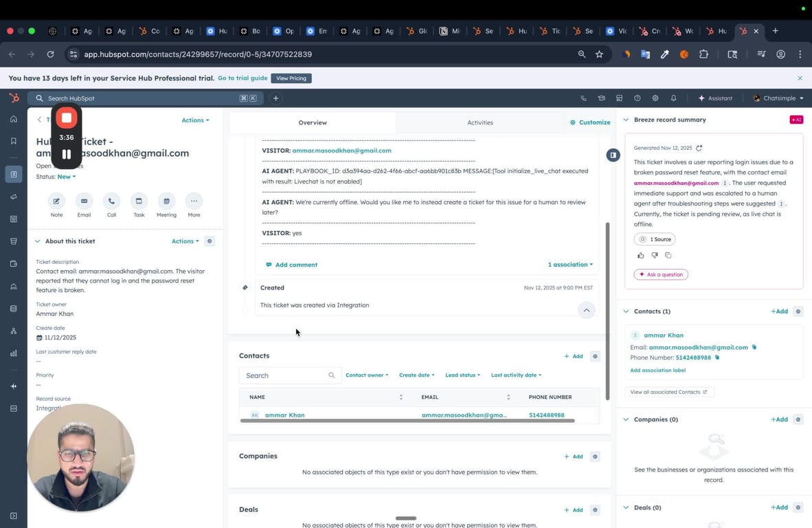This screenshot has width=812, height=528.
Task: Click the calling phone icon in top bar
Action: tap(584, 98)
